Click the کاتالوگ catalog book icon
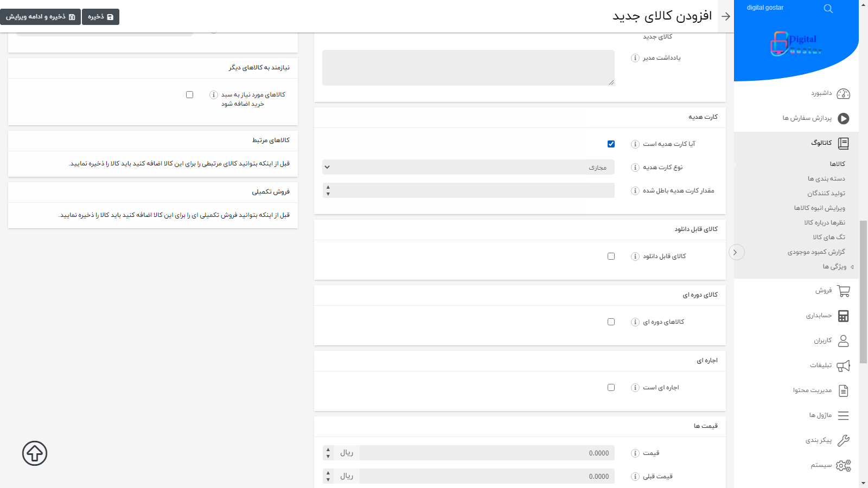This screenshot has height=488, width=868. (843, 143)
